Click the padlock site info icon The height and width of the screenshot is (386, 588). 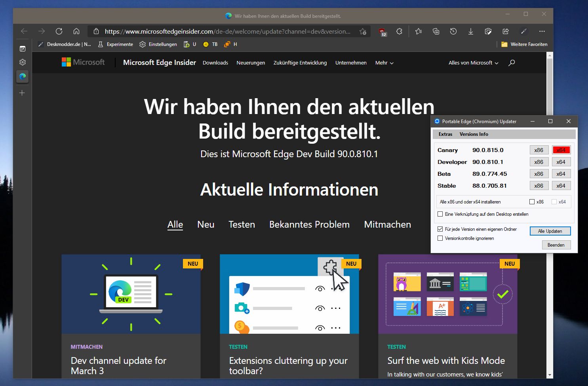(96, 31)
